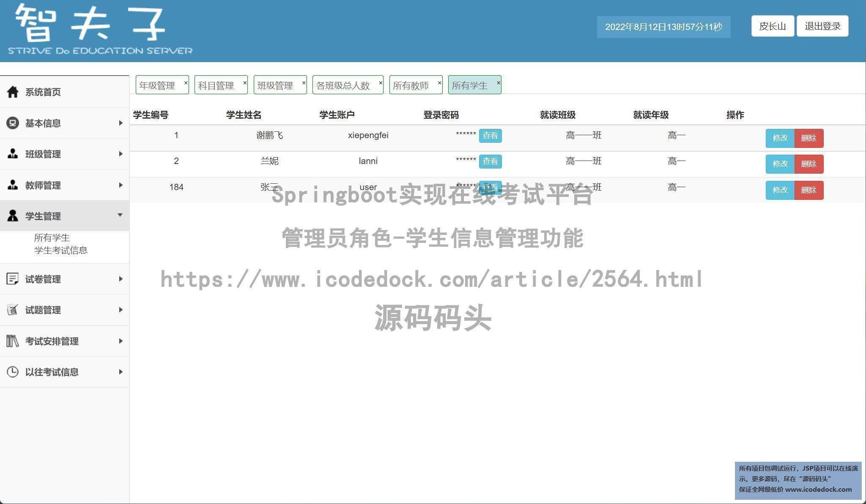Expand the 试卷管理 menu arrow
Image resolution: width=866 pixels, height=504 pixels.
click(121, 279)
